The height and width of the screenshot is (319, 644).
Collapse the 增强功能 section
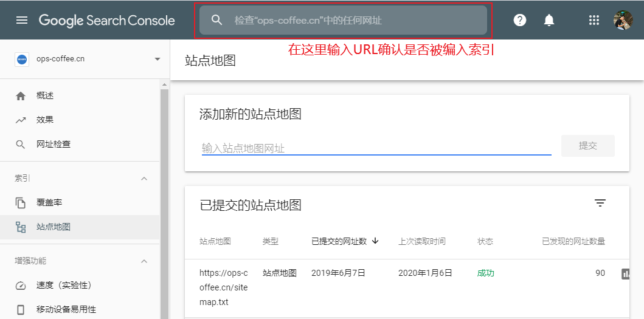[144, 261]
